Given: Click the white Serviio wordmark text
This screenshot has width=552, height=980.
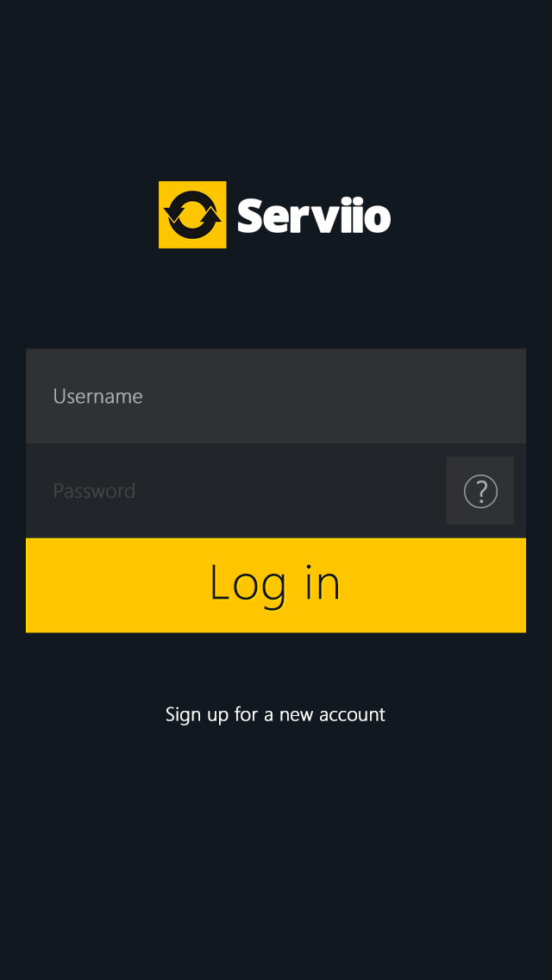Looking at the screenshot, I should tap(314, 216).
